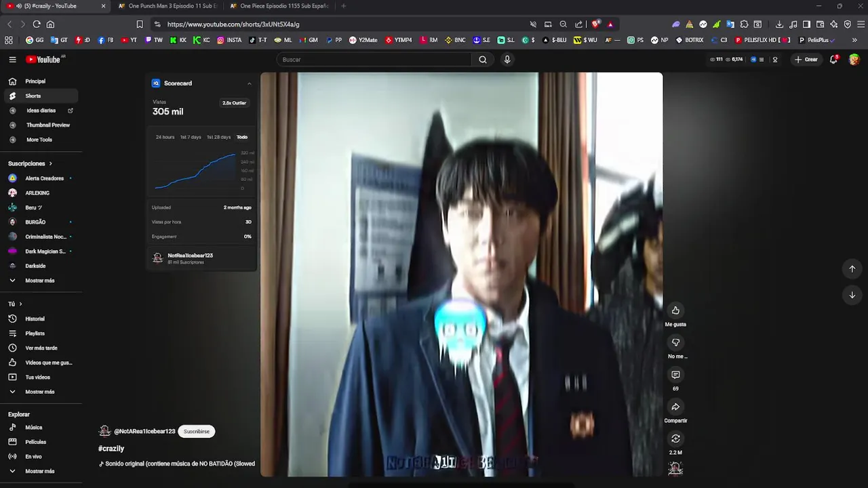Click the YouTube logo to go home

tap(43, 60)
